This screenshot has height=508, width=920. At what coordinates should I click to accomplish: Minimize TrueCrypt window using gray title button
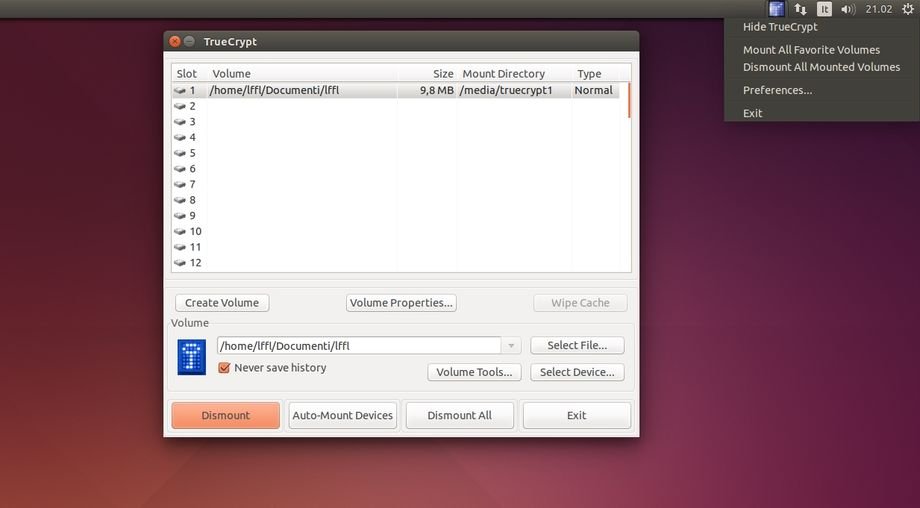(x=189, y=41)
